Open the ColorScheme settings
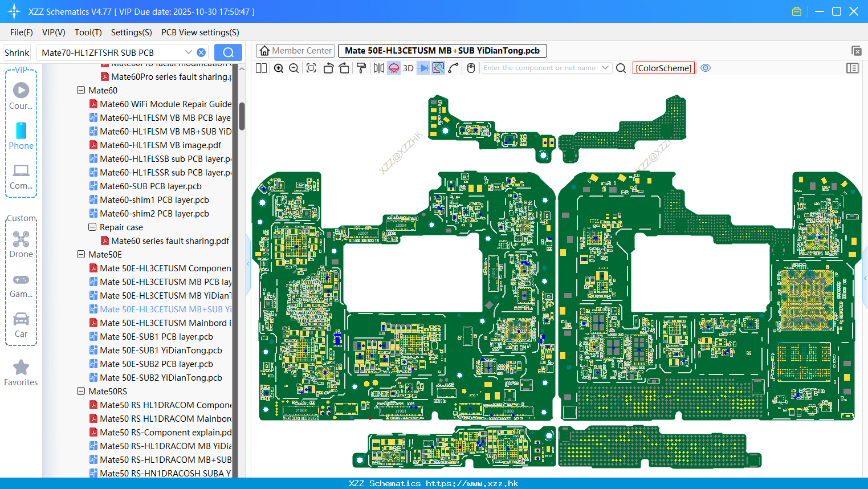The image size is (868, 489). coord(663,68)
